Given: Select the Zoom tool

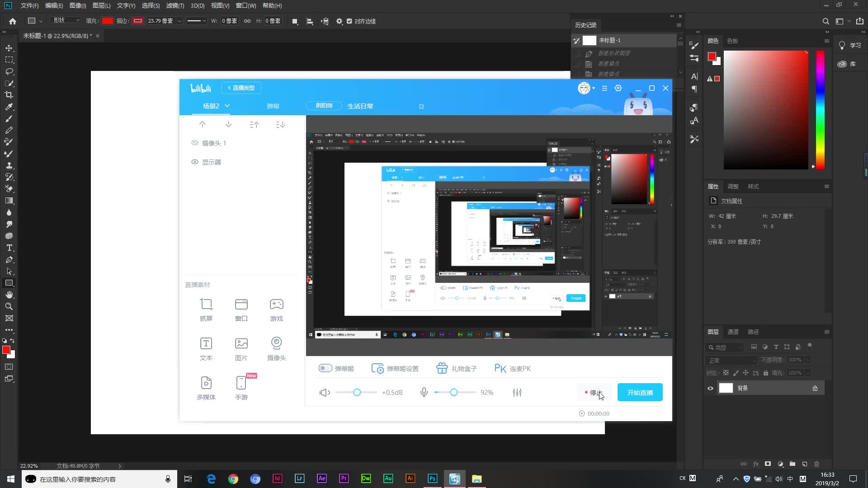Looking at the screenshot, I should point(9,306).
